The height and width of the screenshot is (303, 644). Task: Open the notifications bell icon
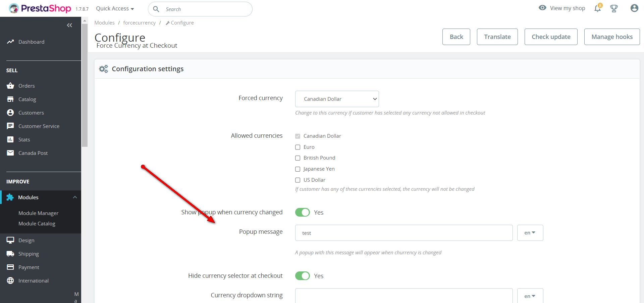[598, 8]
